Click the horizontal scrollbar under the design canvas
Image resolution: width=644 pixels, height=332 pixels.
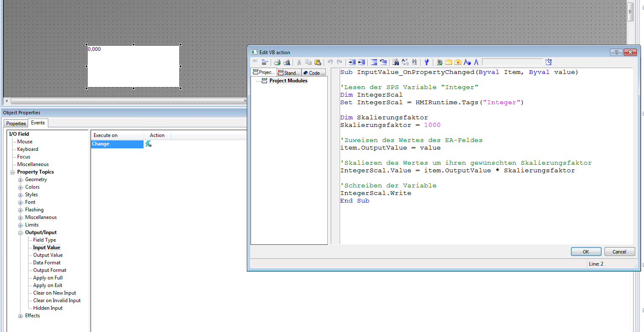[126, 101]
